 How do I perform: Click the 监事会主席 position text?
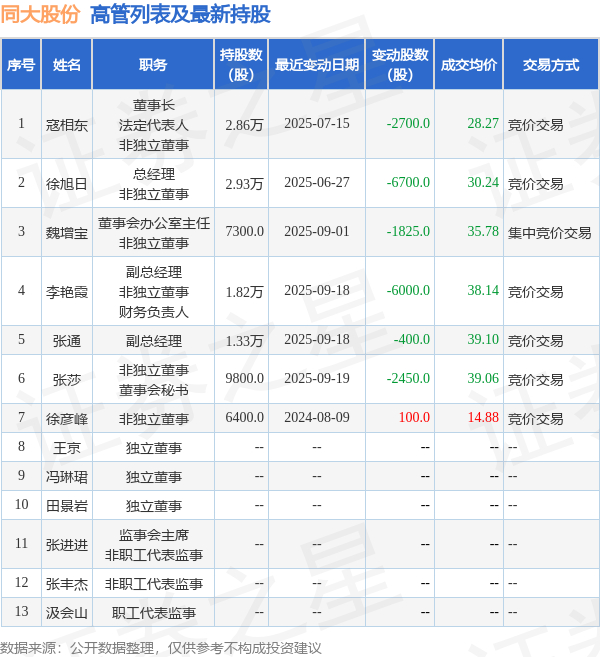154,535
